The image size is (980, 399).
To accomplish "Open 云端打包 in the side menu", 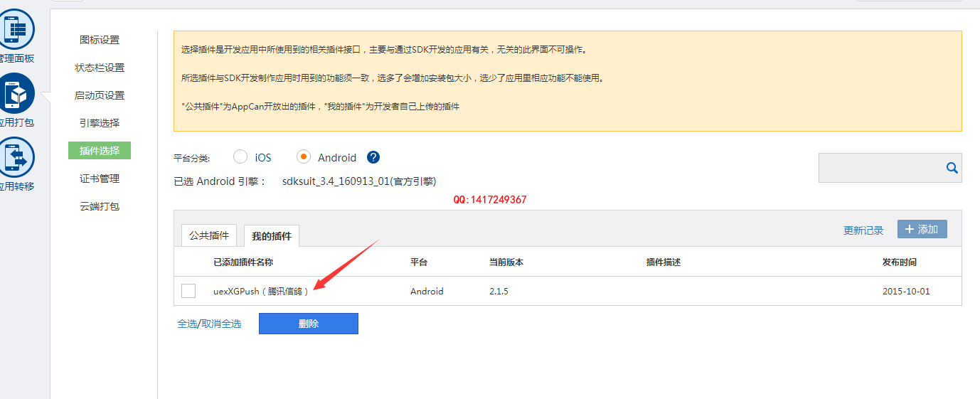I will point(100,206).
